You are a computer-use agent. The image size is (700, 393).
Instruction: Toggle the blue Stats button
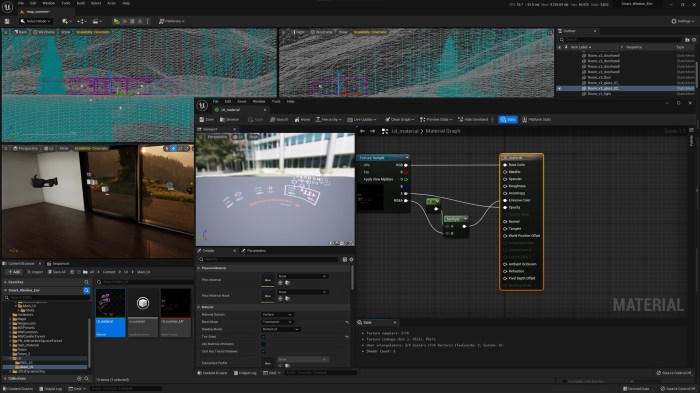[508, 120]
